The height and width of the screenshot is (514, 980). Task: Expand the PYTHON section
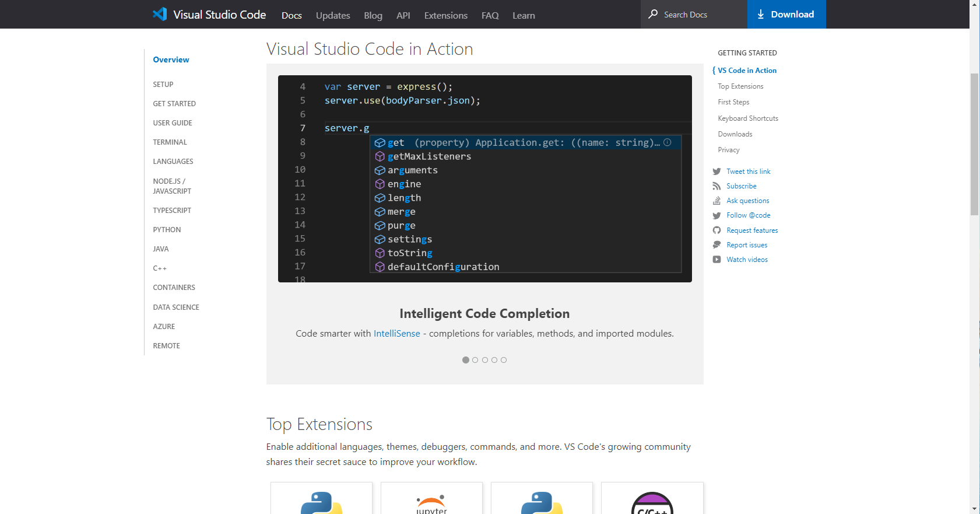[x=167, y=230]
